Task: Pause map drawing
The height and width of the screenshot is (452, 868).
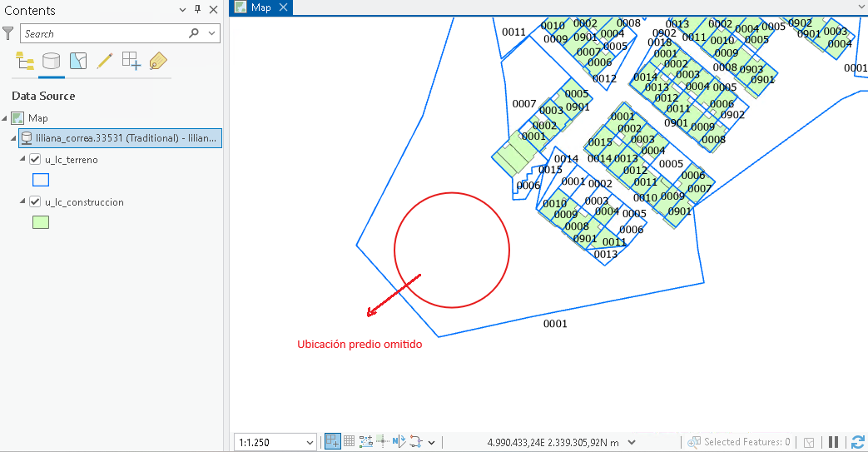Action: coord(833,442)
